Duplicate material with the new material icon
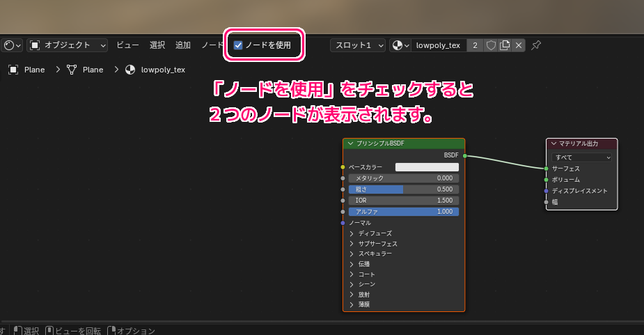Image resolution: width=644 pixels, height=335 pixels. click(x=505, y=45)
